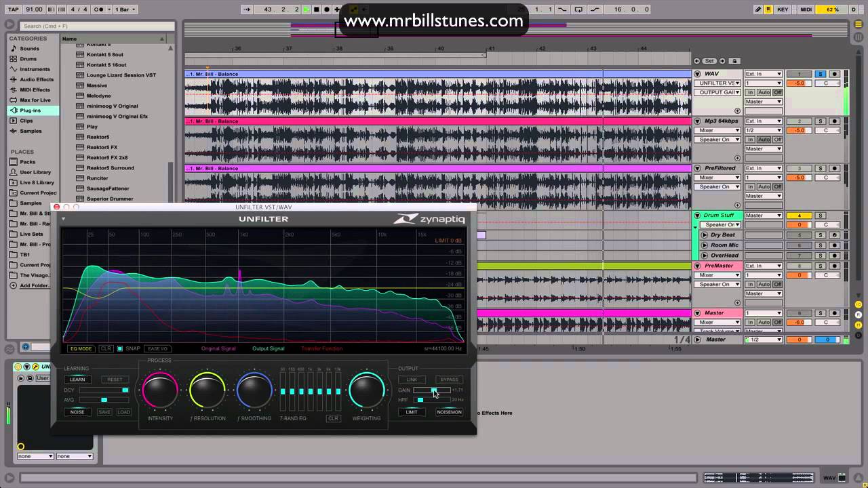This screenshot has width=868, height=488.
Task: Click the WEIGHTING knob in Unfilter
Action: 366,390
